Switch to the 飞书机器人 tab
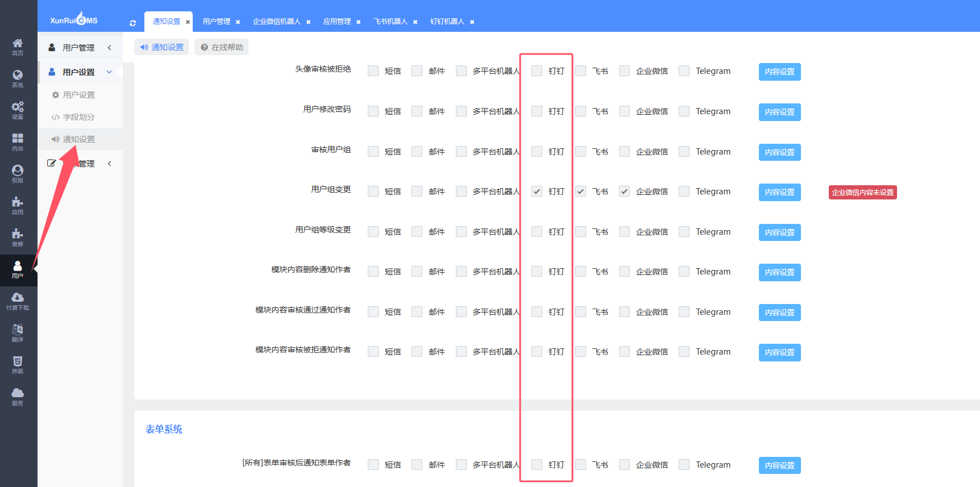The height and width of the screenshot is (487, 980). 390,22
